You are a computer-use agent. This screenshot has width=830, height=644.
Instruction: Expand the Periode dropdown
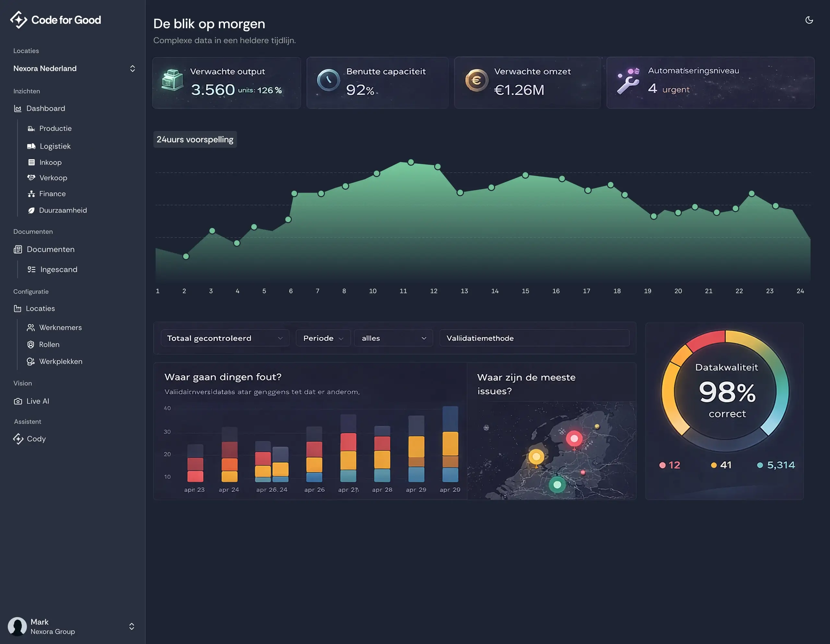click(323, 338)
